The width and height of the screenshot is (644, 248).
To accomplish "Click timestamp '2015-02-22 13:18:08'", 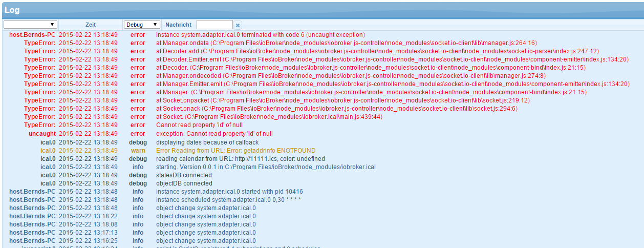I will (88, 224).
